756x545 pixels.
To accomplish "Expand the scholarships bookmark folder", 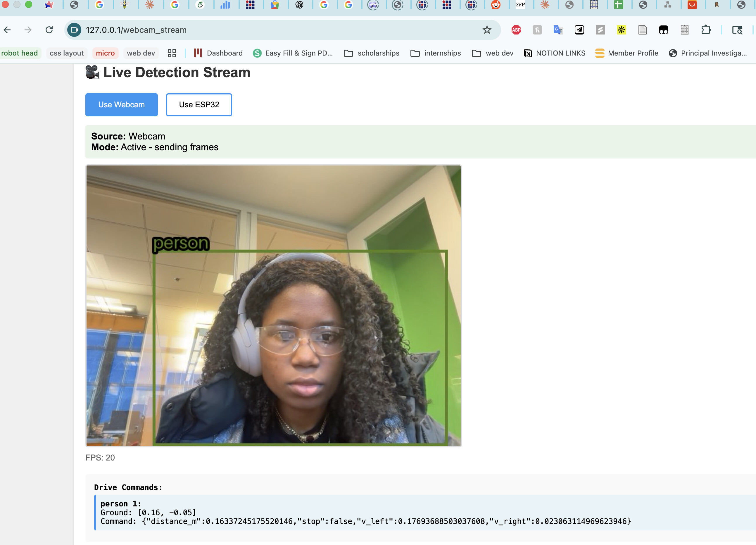I will pyautogui.click(x=371, y=53).
